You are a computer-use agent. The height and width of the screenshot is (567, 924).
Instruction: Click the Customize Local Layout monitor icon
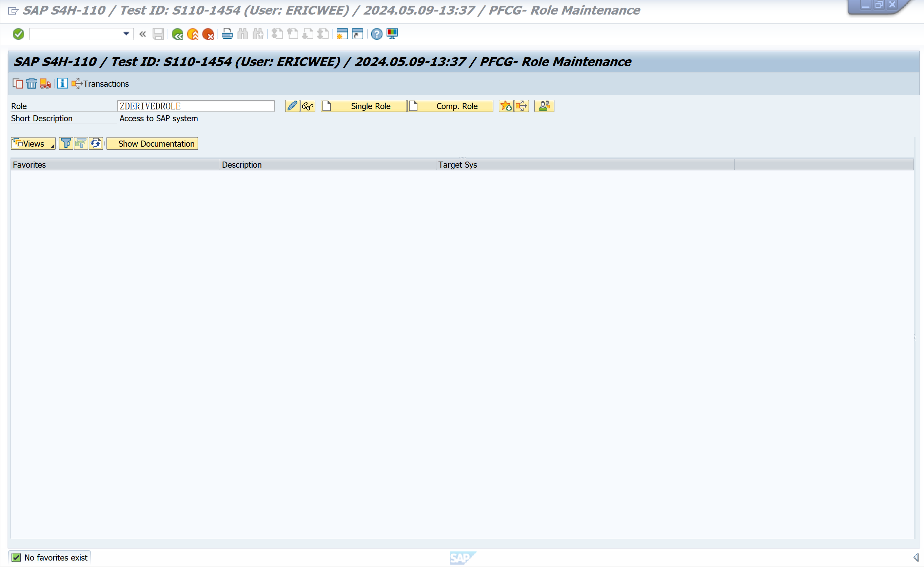(x=392, y=34)
